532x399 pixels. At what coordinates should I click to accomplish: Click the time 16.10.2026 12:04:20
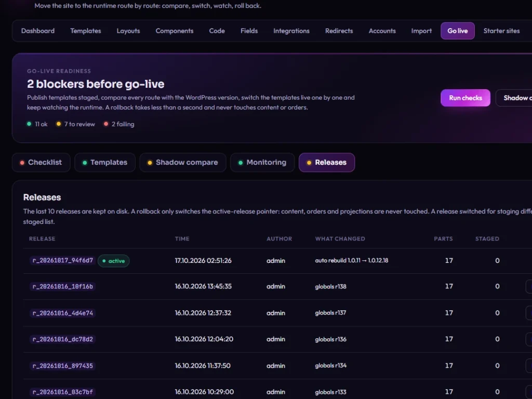tap(204, 339)
